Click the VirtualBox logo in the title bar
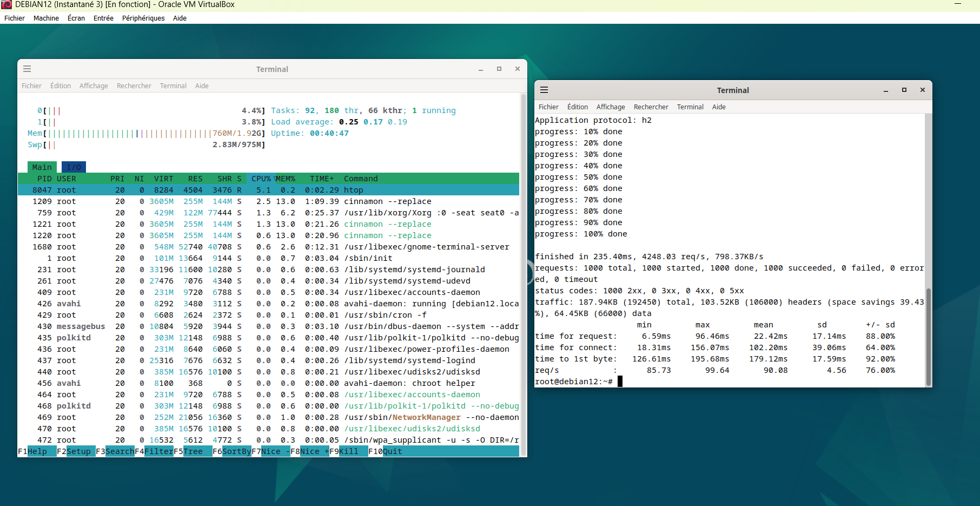 pyautogui.click(x=5, y=4)
